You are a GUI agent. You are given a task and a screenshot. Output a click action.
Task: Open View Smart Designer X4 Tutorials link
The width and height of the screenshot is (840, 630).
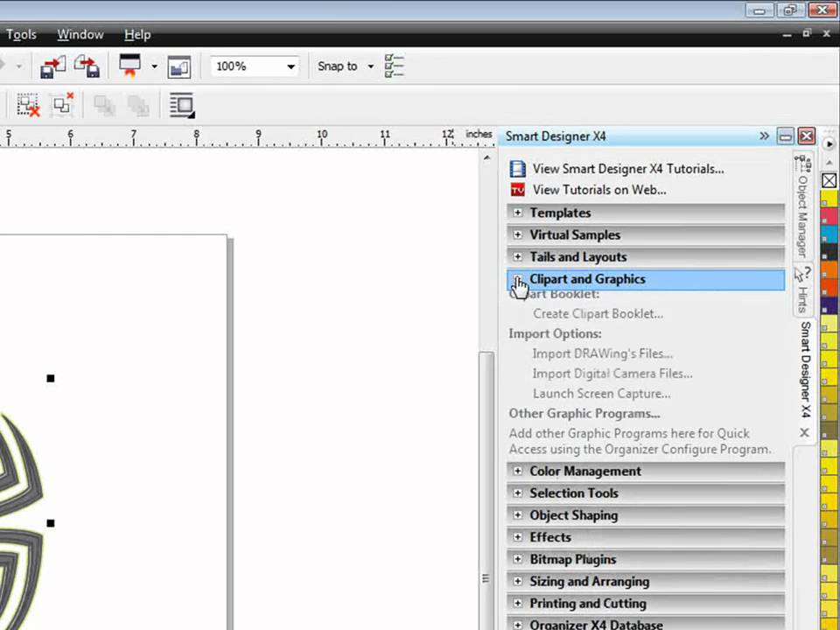coord(628,169)
